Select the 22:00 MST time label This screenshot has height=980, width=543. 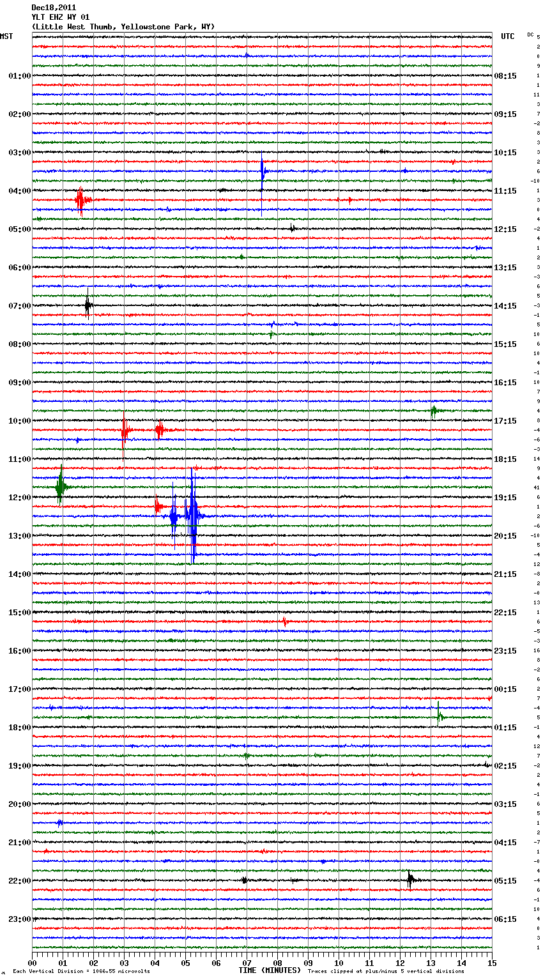(19, 881)
